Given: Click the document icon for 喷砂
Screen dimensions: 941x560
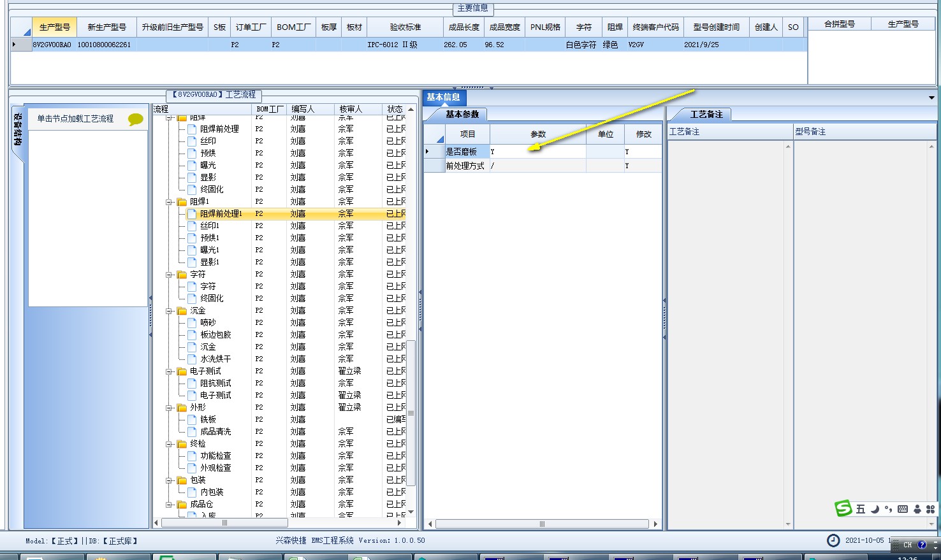Looking at the screenshot, I should click(192, 322).
